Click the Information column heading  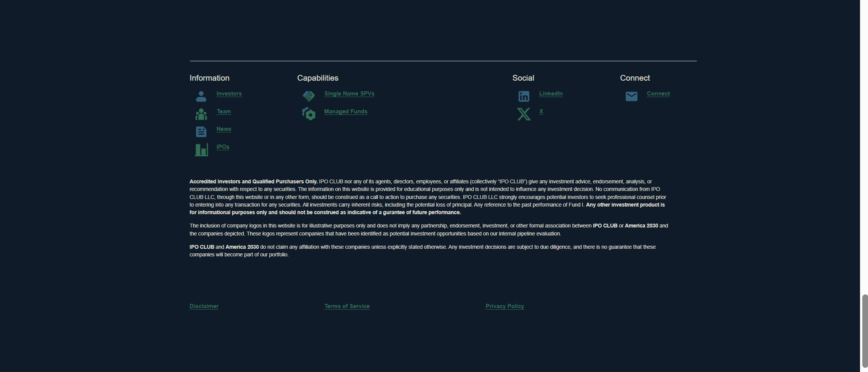click(x=210, y=78)
